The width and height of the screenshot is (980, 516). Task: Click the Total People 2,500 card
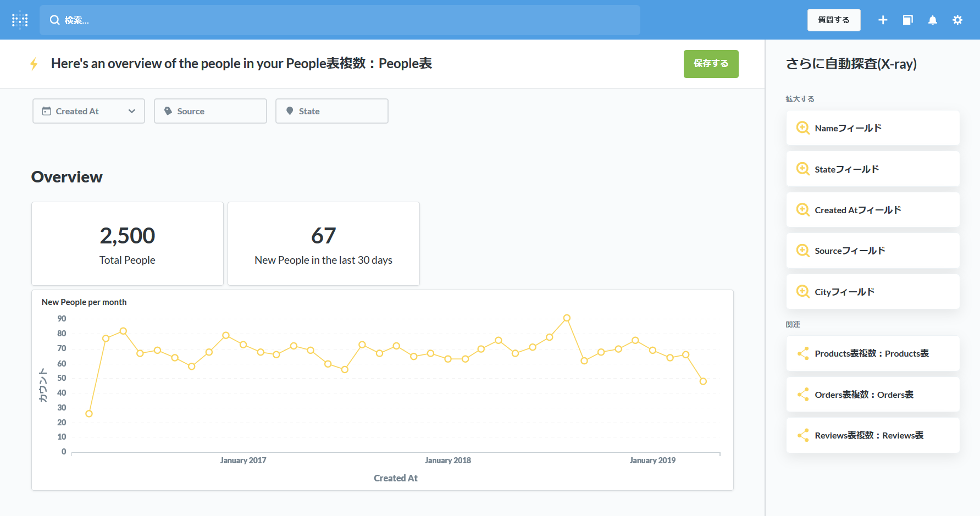128,243
